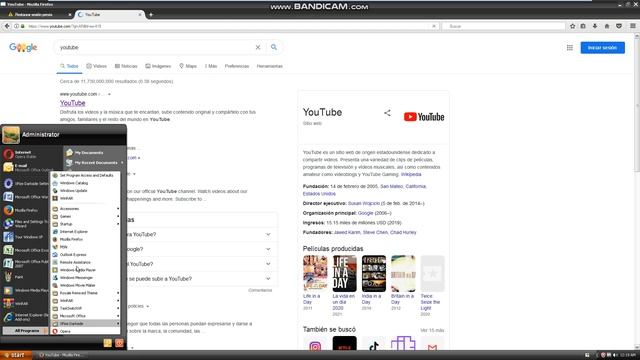Screen dimensions: 640x360
Task: Switch to the Noticias search tab
Action: (126, 66)
